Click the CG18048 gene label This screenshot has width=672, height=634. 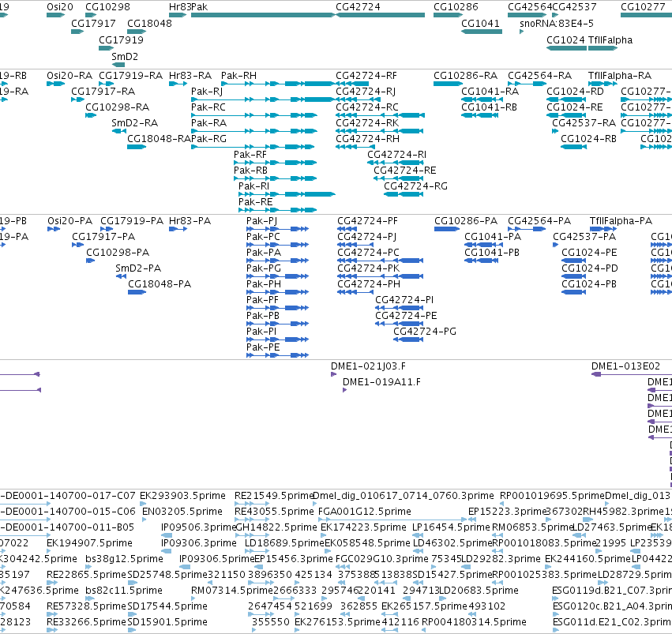click(x=149, y=23)
